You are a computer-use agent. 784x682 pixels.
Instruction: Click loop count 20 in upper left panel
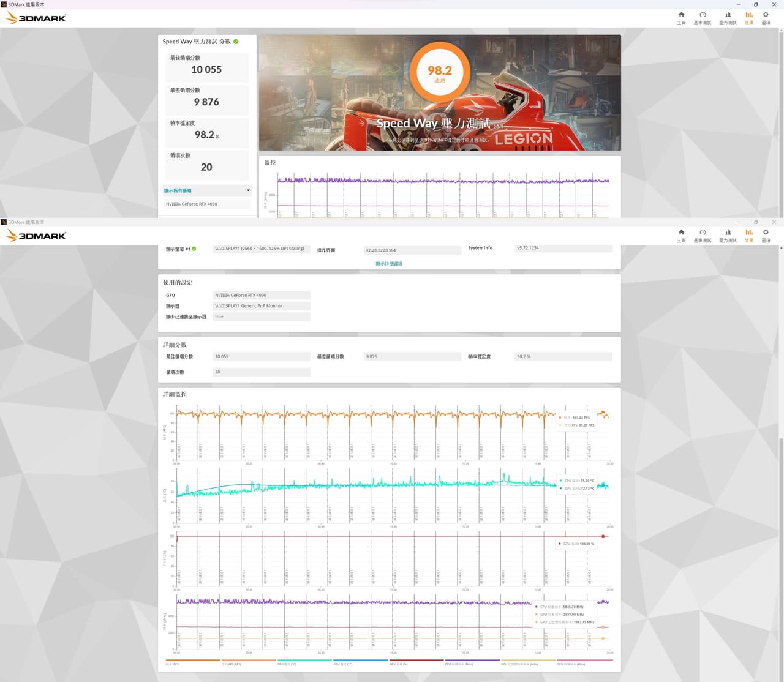click(x=206, y=167)
